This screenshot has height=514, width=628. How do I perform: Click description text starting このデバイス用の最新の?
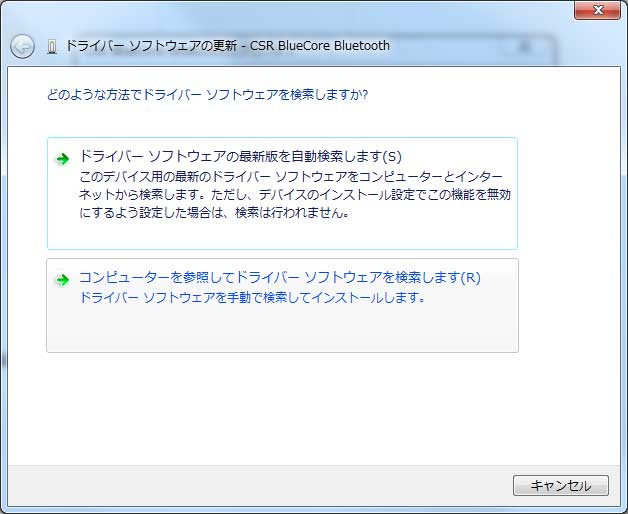pos(295,194)
